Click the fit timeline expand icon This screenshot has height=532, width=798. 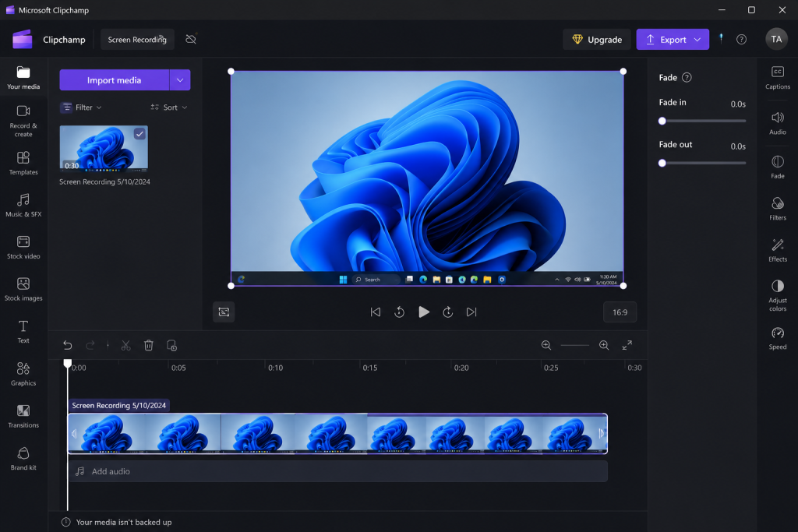(627, 345)
